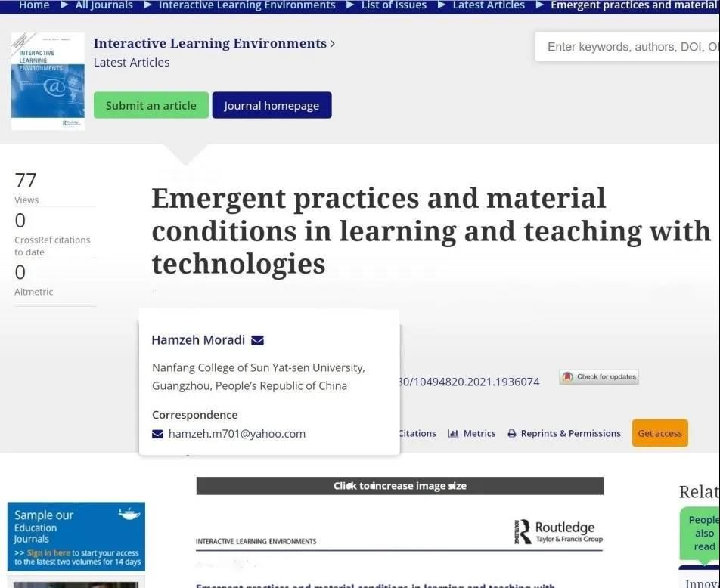Open the journal cover thumbnail image

point(48,82)
